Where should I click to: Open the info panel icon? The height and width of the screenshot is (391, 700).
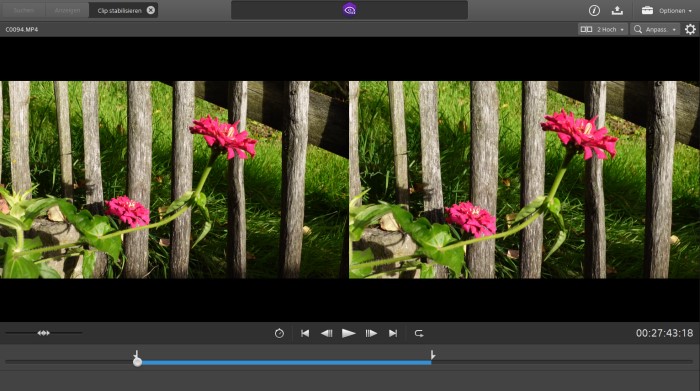tap(594, 10)
